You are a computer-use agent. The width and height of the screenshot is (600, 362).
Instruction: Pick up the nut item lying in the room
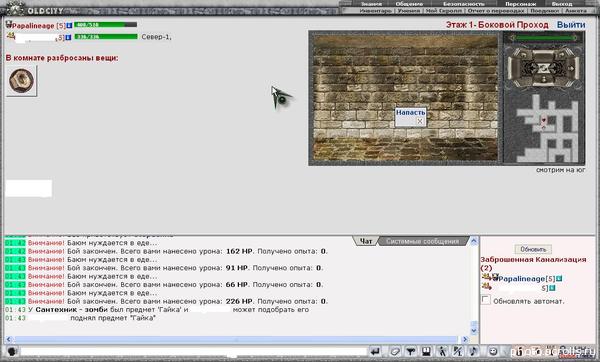(x=21, y=80)
